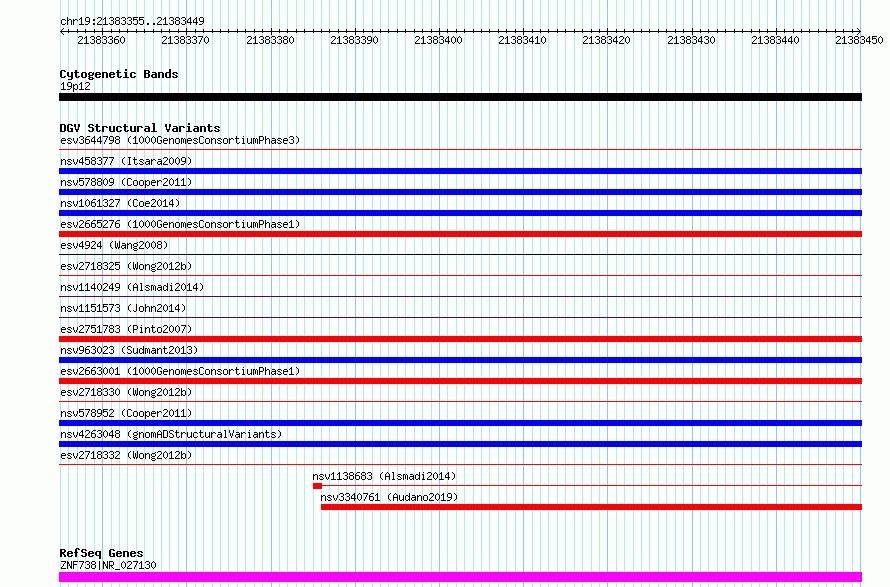Image resolution: width=890 pixels, height=587 pixels.
Task: Click the magenta ZNF738 gene bar
Action: click(x=460, y=577)
